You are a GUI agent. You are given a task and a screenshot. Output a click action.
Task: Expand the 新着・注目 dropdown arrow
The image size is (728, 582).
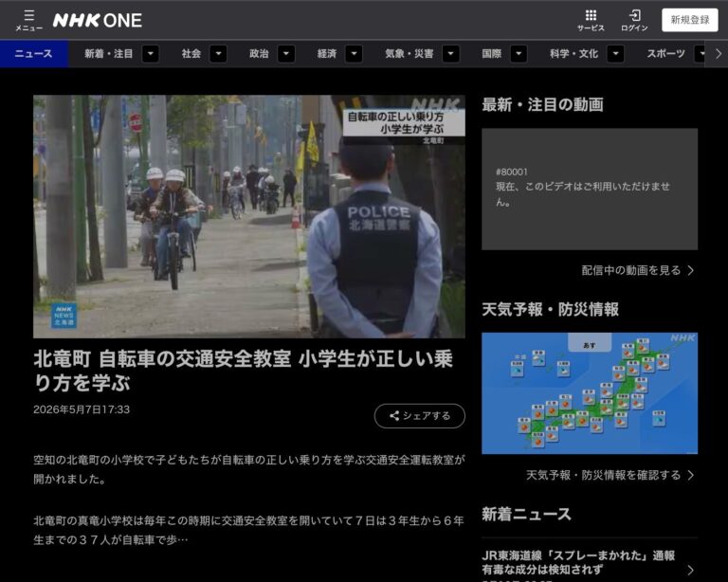point(151,54)
